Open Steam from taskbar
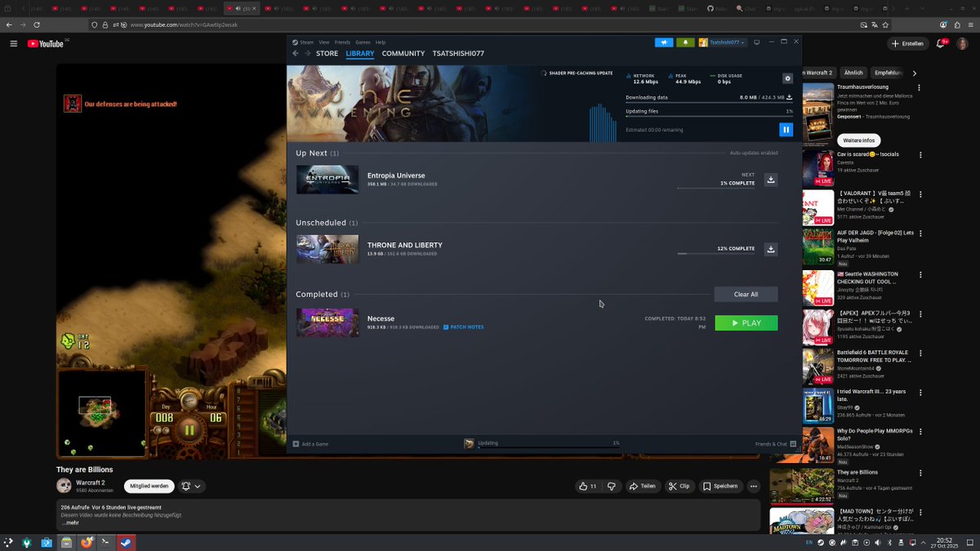This screenshot has width=980, height=551. coord(126,542)
